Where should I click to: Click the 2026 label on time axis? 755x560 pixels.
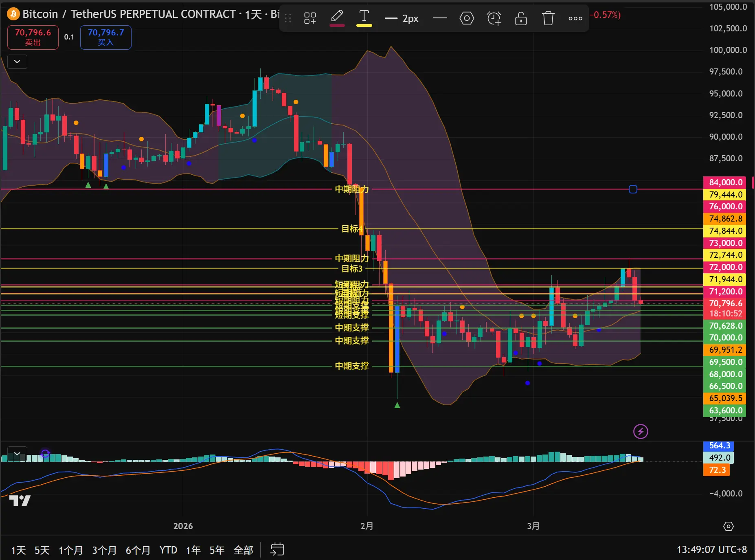tap(183, 526)
